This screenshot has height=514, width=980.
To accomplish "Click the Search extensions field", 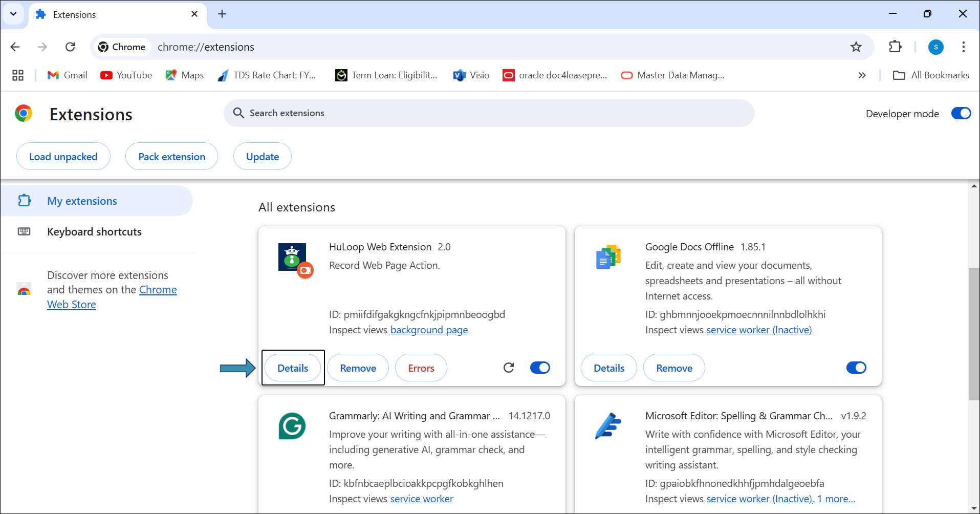I will coord(489,113).
